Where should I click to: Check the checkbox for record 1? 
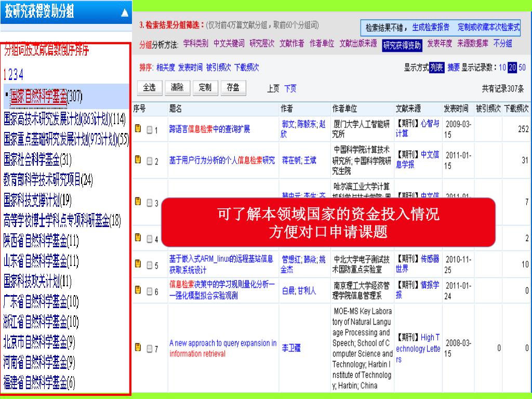coord(149,130)
